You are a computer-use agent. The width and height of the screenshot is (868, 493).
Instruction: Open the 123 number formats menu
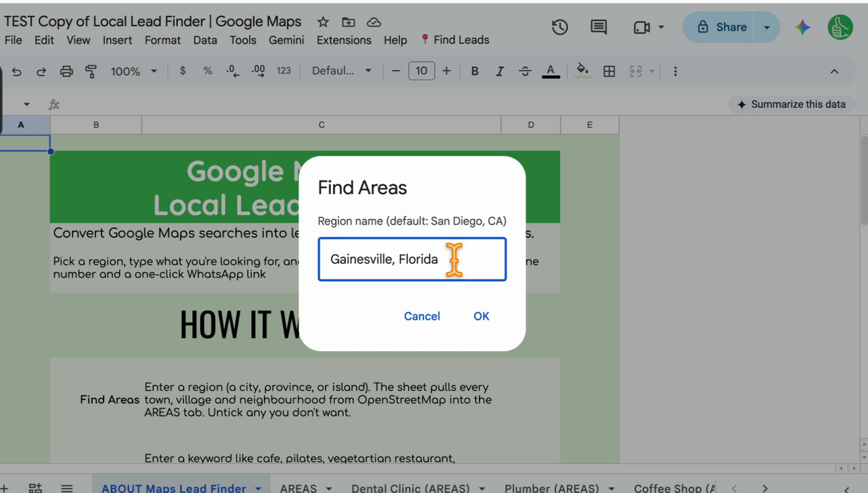tap(284, 71)
